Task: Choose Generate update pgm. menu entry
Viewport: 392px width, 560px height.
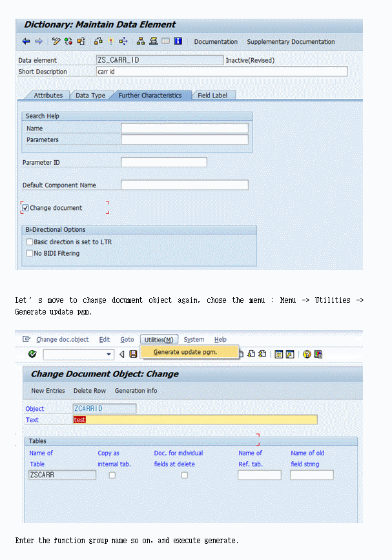Action: tap(189, 352)
